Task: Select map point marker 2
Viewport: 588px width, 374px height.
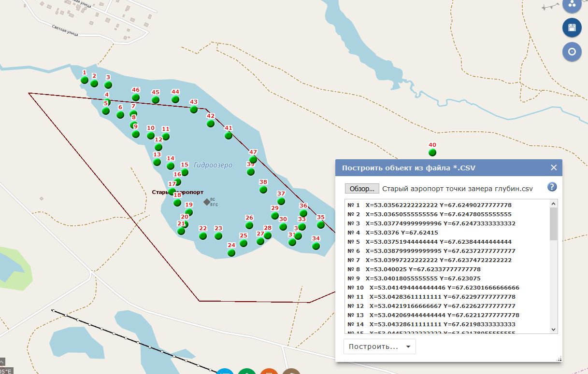Action: coord(94,83)
